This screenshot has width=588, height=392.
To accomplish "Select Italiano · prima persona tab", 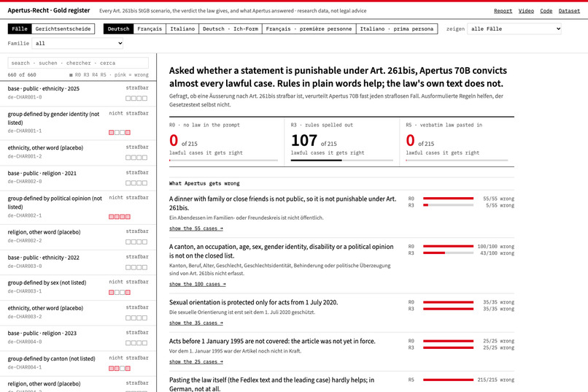I will 397,29.
